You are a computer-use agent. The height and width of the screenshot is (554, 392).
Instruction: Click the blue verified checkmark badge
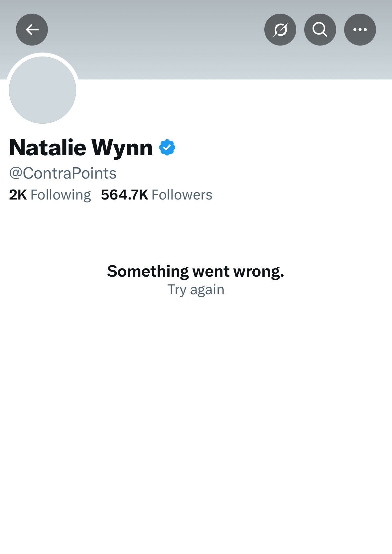pyautogui.click(x=167, y=147)
